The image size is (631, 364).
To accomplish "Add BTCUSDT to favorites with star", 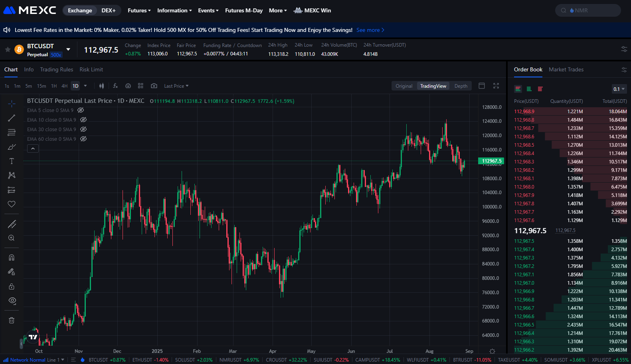I will (8, 49).
